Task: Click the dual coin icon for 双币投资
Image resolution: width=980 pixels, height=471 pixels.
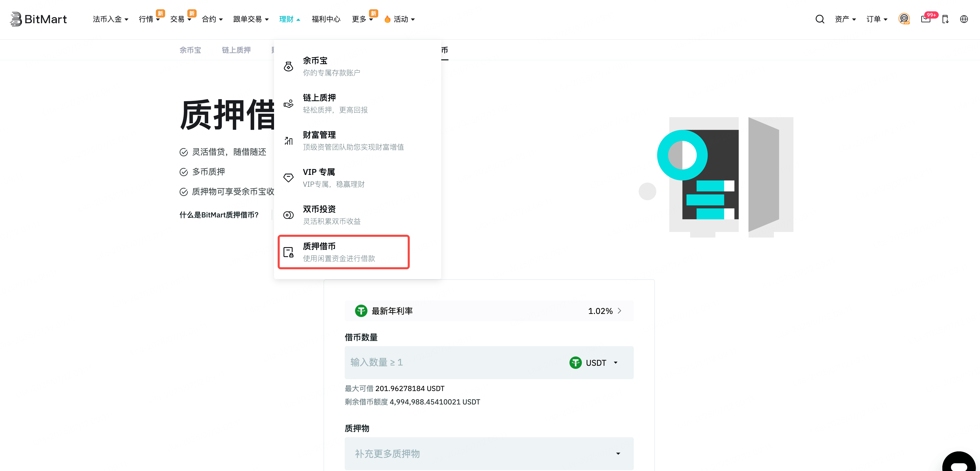Action: coord(288,215)
